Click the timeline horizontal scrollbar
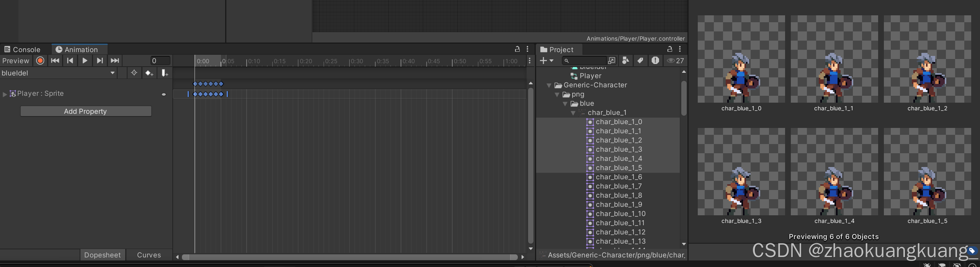Screen dimensions: 980x267 (x=350, y=257)
